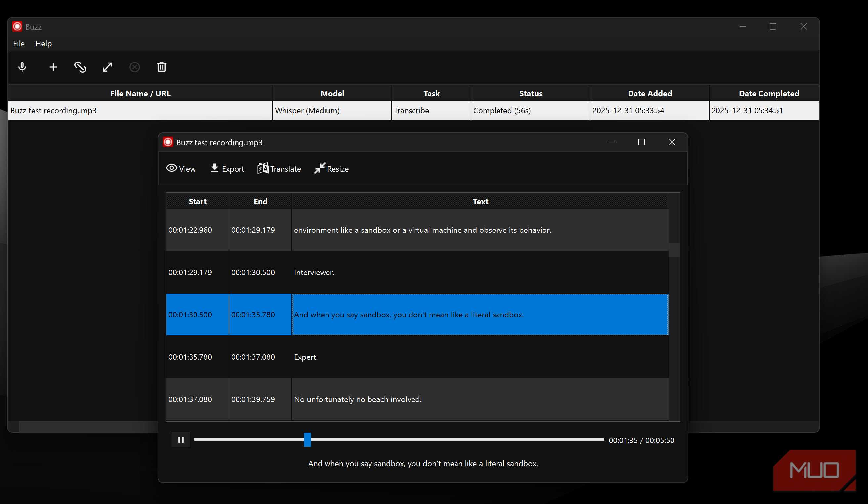Click the Status column header
The width and height of the screenshot is (868, 504).
click(x=531, y=93)
